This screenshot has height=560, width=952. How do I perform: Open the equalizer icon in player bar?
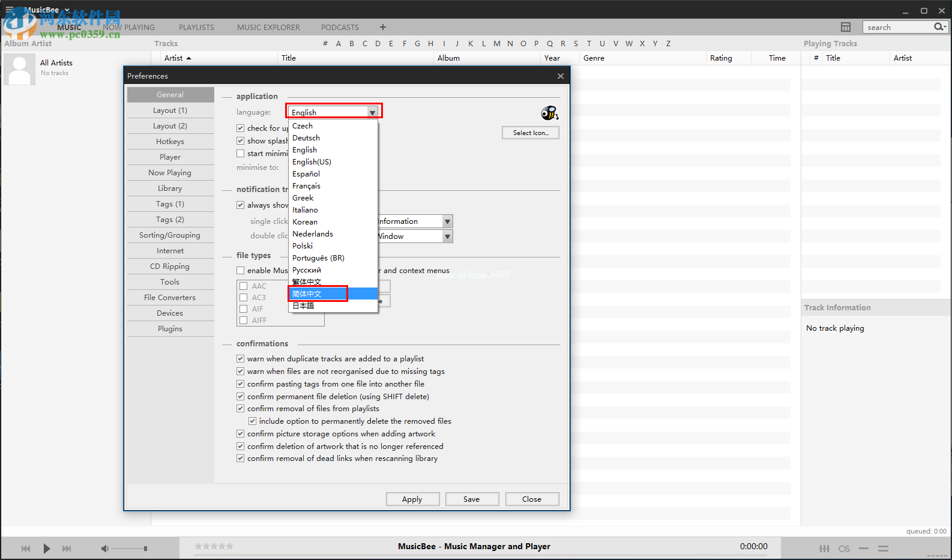[x=824, y=549]
